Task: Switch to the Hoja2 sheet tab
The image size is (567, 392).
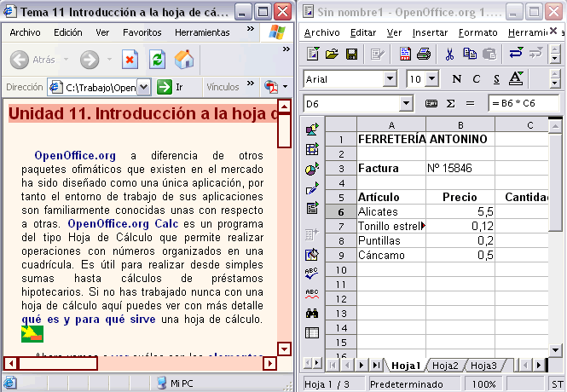Action: click(x=445, y=366)
